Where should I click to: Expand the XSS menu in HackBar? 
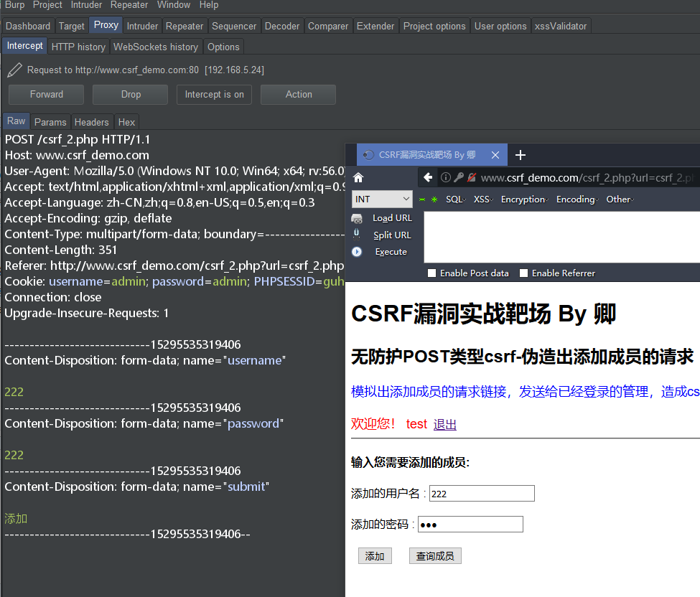483,199
